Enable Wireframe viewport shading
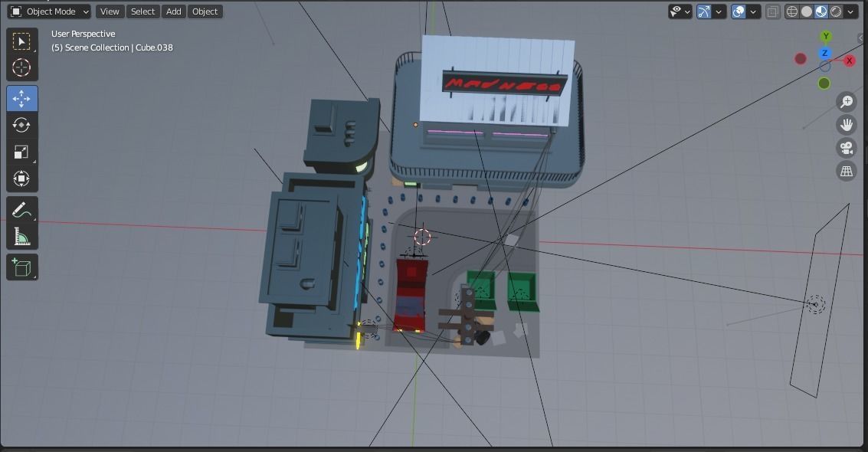The height and width of the screenshot is (452, 868). (791, 11)
